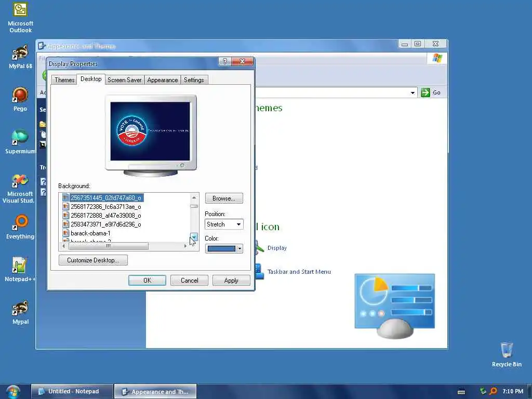This screenshot has width=532, height=399.
Task: Open the Display link in Control Panel
Action: [277, 248]
